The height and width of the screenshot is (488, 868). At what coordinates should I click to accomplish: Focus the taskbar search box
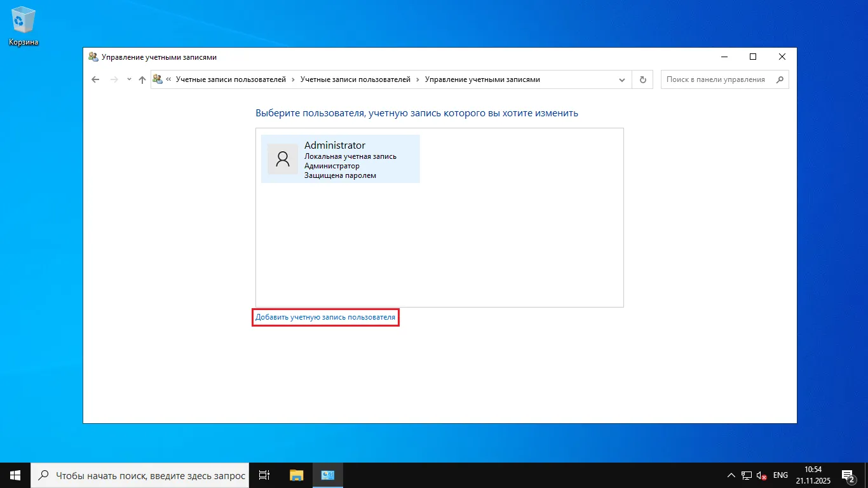point(139,475)
